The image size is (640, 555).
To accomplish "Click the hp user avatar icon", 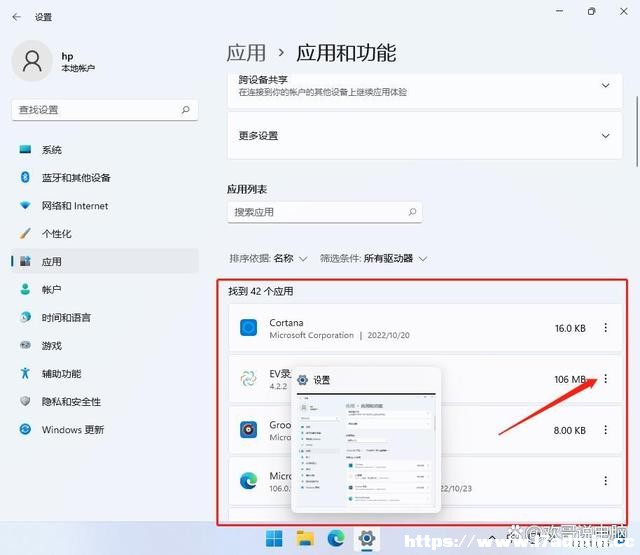I will (32, 61).
